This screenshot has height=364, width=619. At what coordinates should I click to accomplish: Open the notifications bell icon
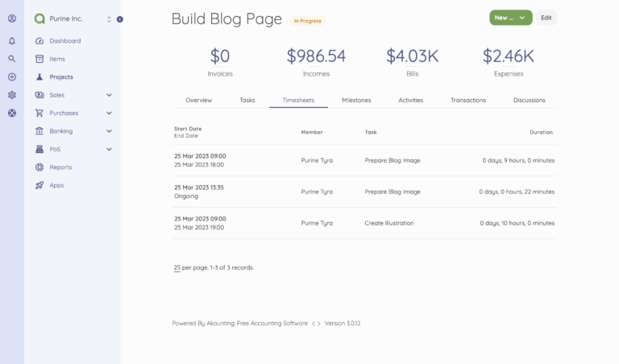12,40
